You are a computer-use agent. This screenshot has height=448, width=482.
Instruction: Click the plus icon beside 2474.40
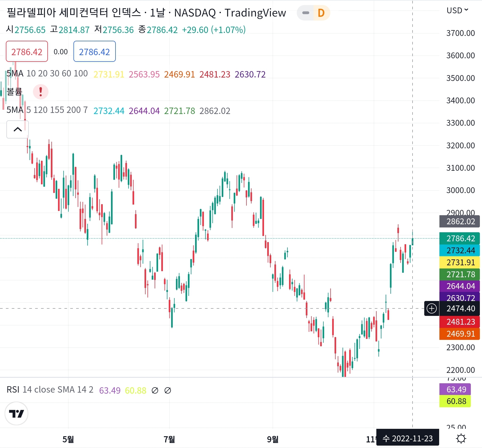(x=431, y=308)
